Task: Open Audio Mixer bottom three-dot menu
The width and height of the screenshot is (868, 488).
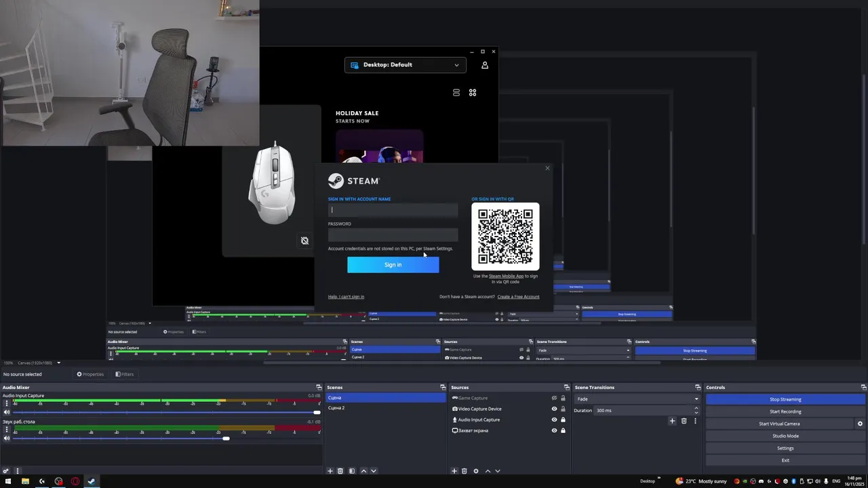Action: coord(18,471)
